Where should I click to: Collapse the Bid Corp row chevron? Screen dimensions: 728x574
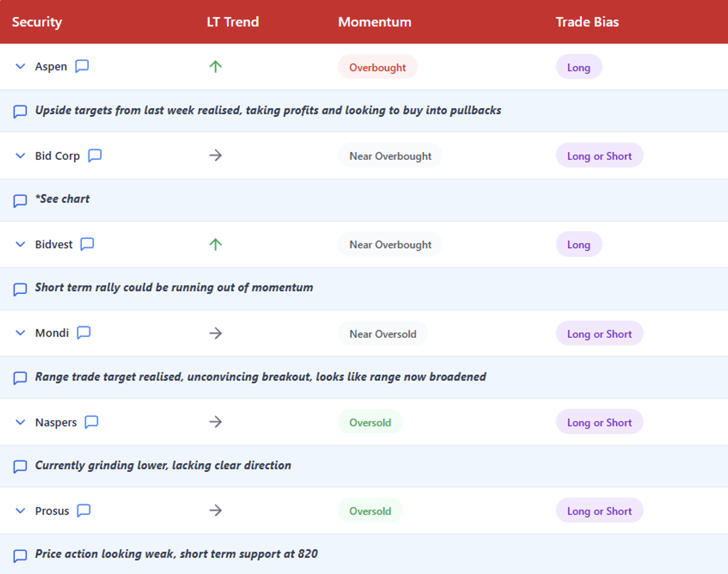tap(20, 156)
